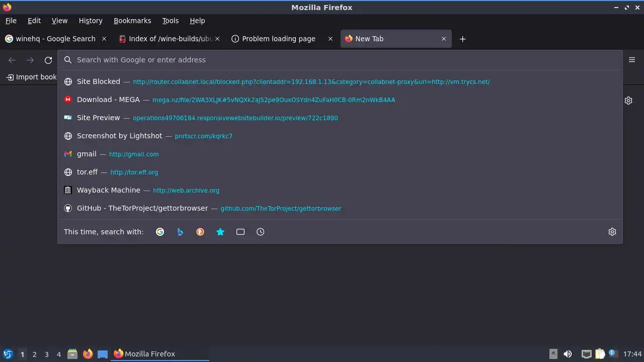Select the Site Blocked suggestion

click(340, 81)
